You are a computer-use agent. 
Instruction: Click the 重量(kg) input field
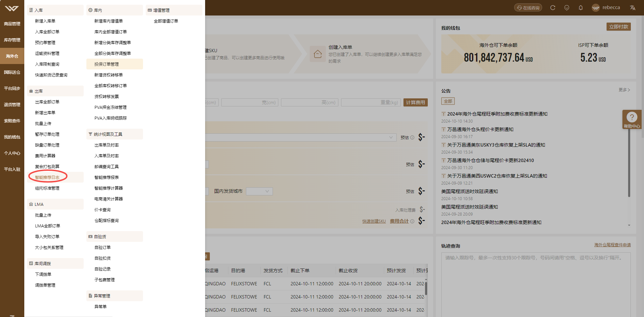[x=371, y=102]
